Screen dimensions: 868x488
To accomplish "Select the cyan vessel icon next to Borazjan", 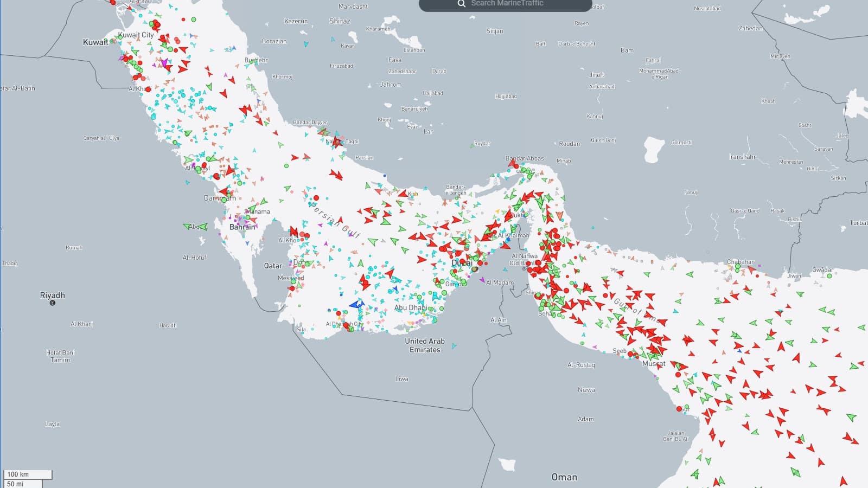I will [307, 44].
